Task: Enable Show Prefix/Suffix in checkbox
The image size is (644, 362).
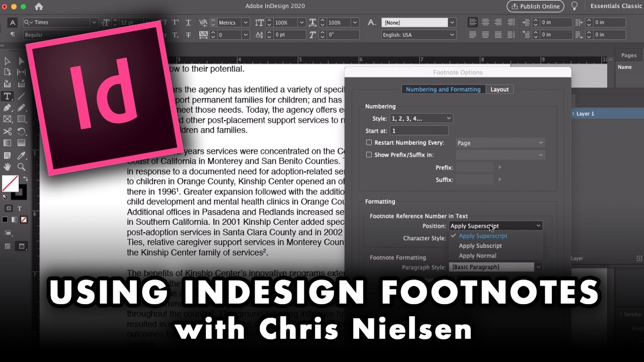Action: tap(369, 155)
